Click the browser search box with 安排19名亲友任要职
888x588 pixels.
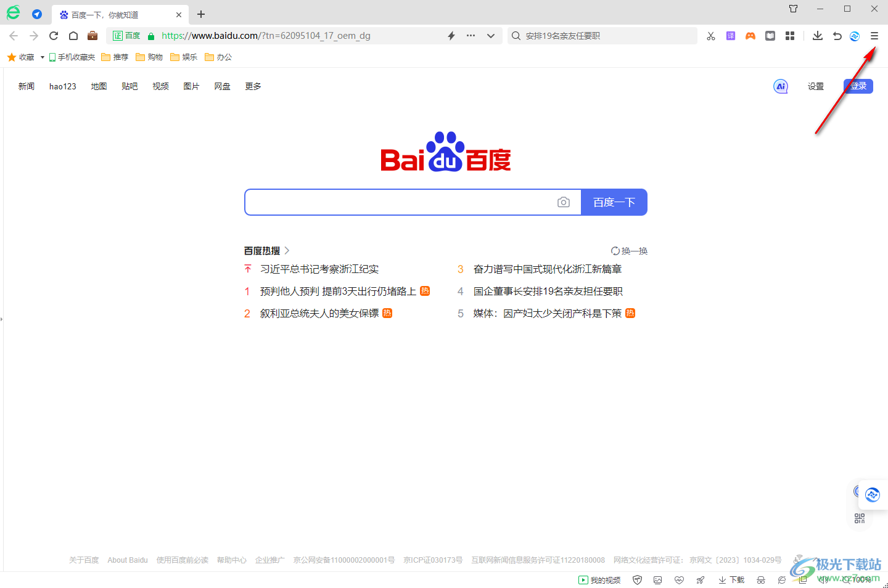pos(602,36)
